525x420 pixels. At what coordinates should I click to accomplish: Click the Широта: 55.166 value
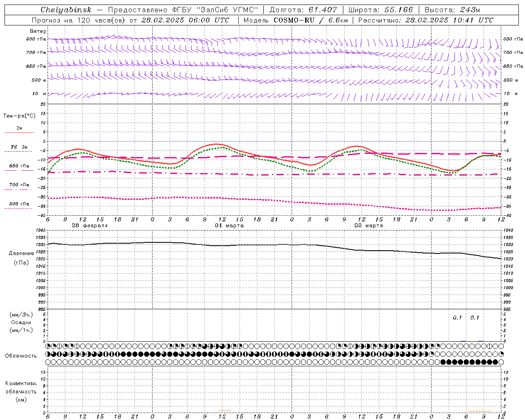(x=381, y=10)
